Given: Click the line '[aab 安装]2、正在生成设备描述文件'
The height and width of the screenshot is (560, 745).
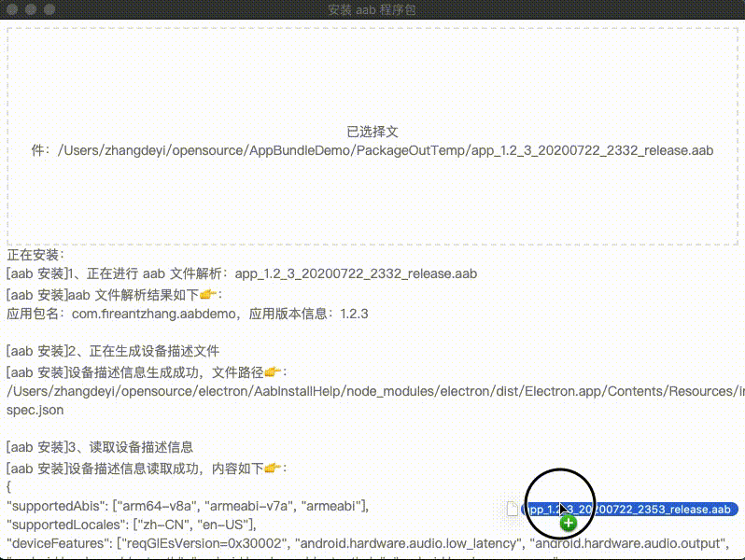Looking at the screenshot, I should [113, 352].
